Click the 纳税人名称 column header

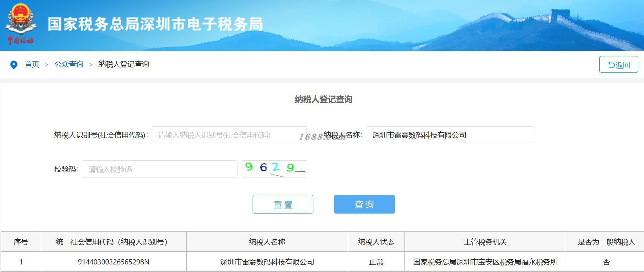(x=267, y=242)
